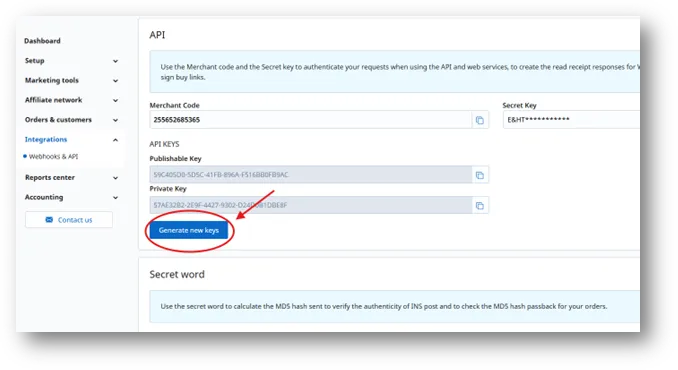Expand the Orders & customers chevron

(115, 120)
